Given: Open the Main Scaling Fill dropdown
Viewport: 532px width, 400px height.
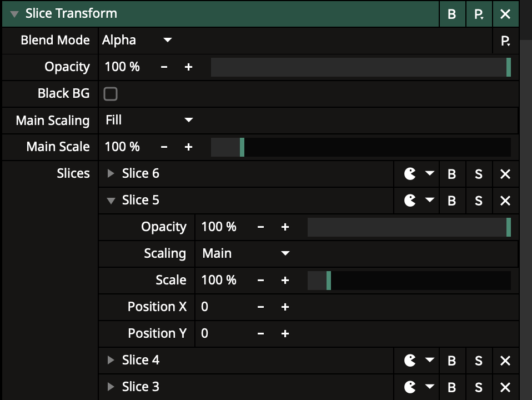Looking at the screenshot, I should tap(148, 121).
